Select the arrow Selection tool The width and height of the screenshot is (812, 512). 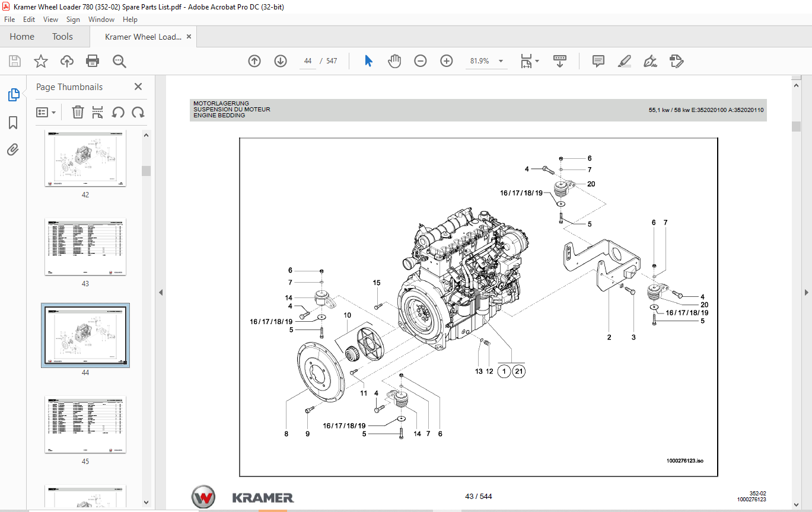368,61
